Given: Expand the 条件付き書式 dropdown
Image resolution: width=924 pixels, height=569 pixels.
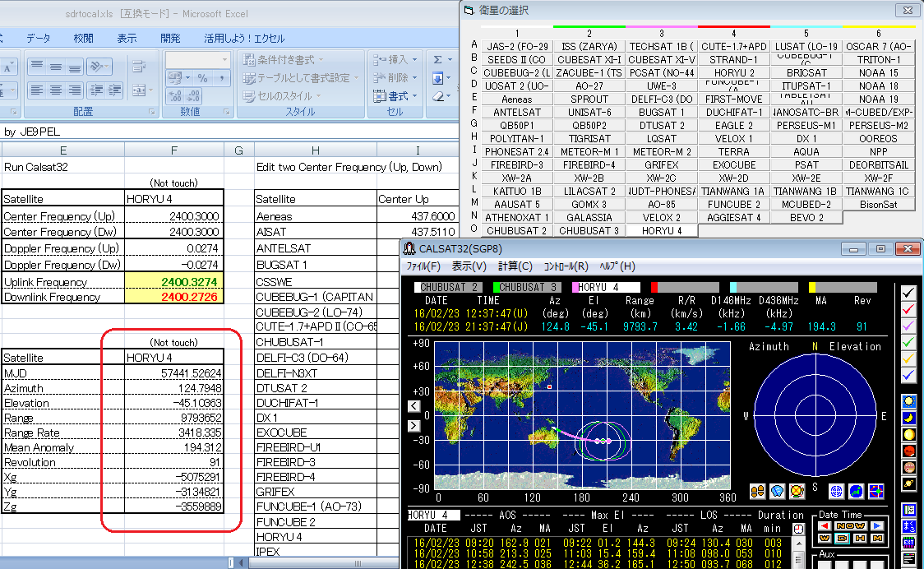Looking at the screenshot, I should (x=282, y=59).
